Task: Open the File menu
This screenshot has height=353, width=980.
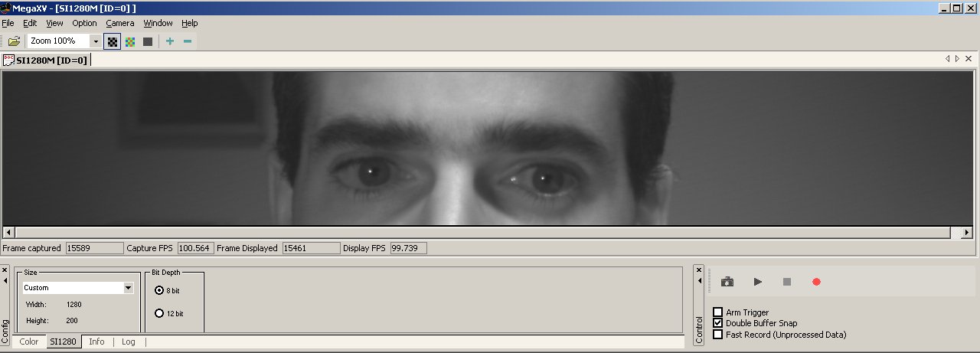Action: (x=8, y=23)
